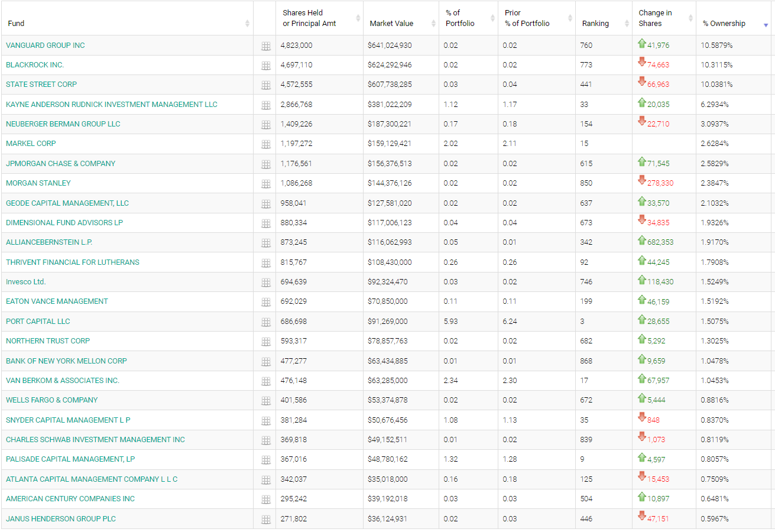
Task: Click the grid icon in the Geode Capital Management row
Action: pos(266,204)
